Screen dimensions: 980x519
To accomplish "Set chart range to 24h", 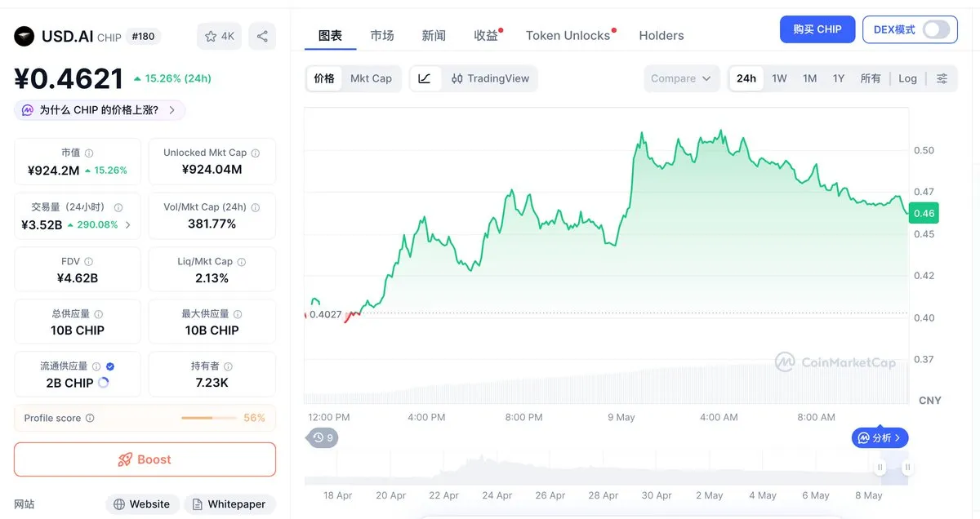I will coord(746,78).
